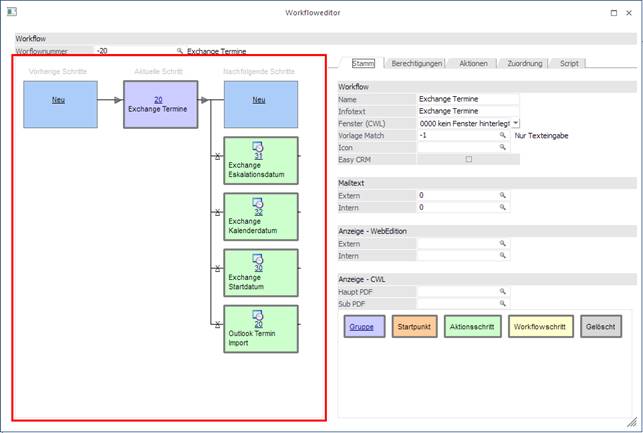Click the clock icon on Exchange Kalenderdatum step
The image size is (643, 433).
(x=258, y=202)
